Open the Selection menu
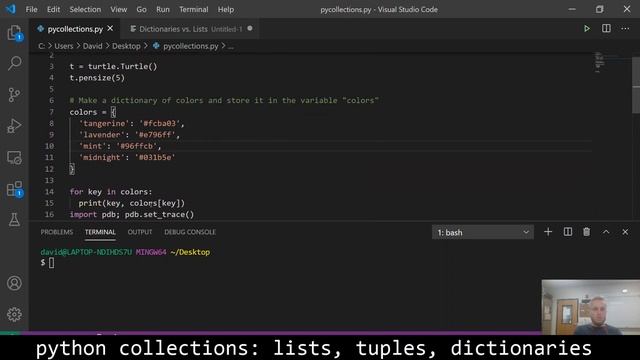Screen dimensions: 640x360 [85, 9]
